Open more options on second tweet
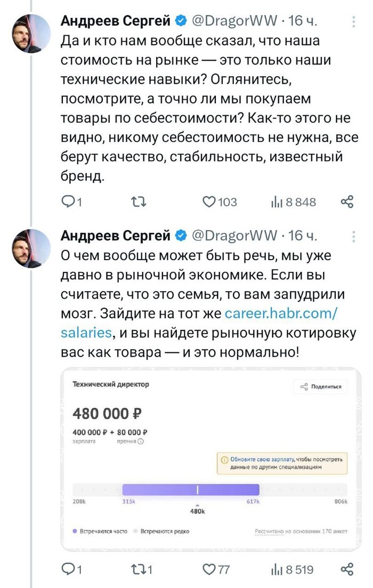Viewport: 373px width, 588px height. 354,236
